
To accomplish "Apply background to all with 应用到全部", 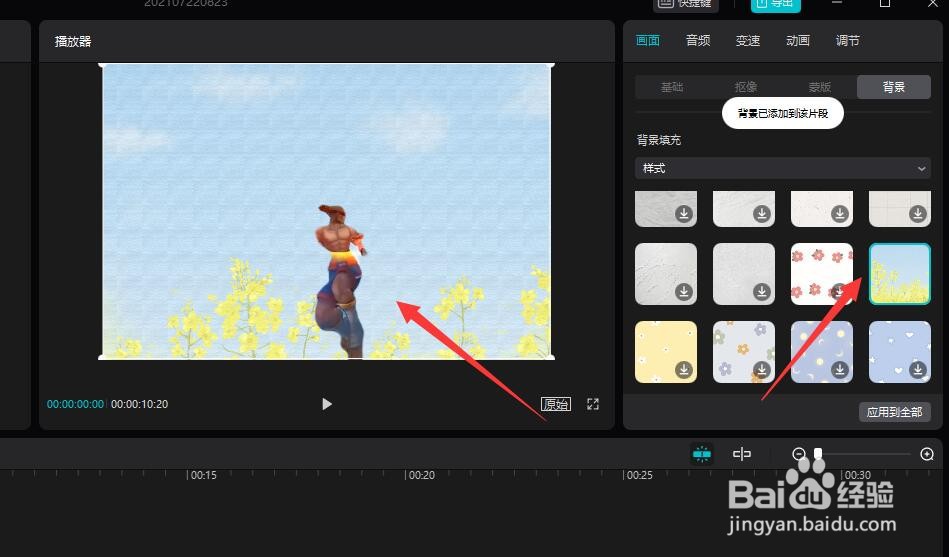I will [895, 412].
